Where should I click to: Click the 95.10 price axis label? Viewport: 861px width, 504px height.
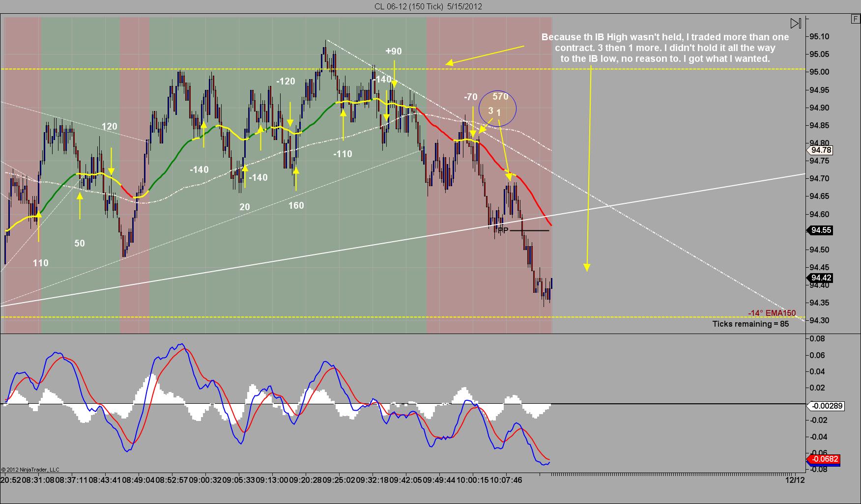pos(818,37)
